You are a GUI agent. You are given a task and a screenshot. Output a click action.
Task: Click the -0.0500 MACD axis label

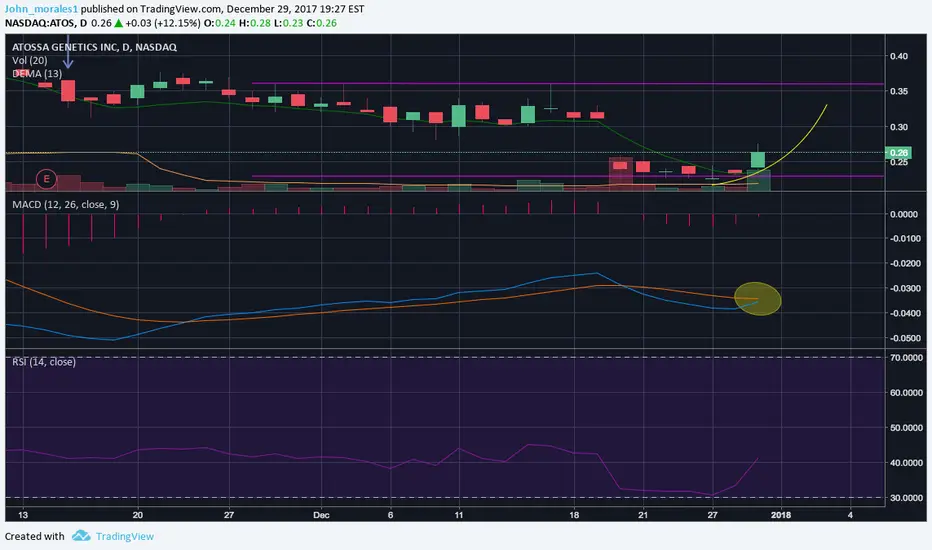click(x=903, y=338)
